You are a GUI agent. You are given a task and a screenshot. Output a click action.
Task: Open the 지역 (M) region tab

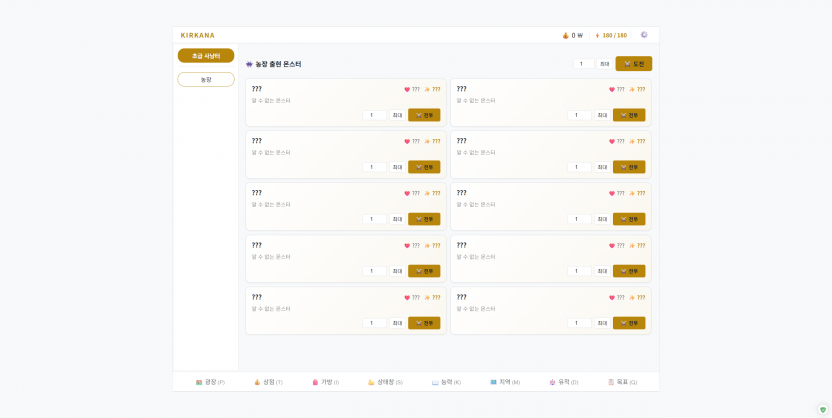click(x=505, y=382)
